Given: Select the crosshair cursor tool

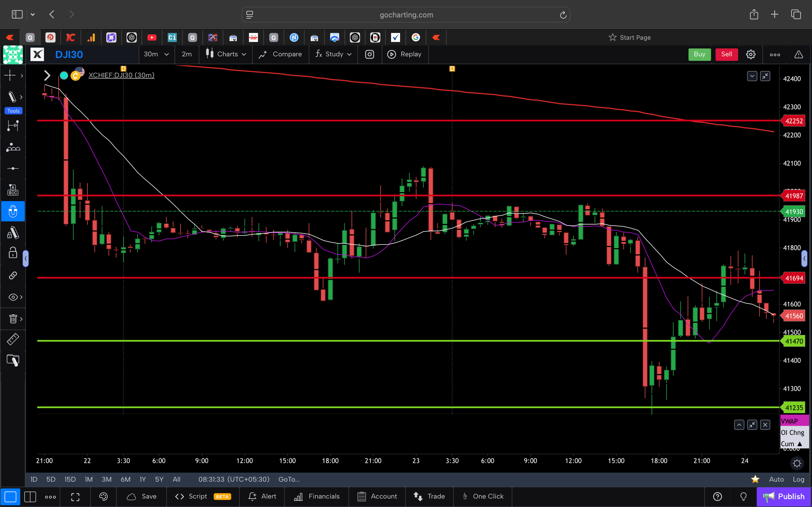Looking at the screenshot, I should [x=10, y=75].
